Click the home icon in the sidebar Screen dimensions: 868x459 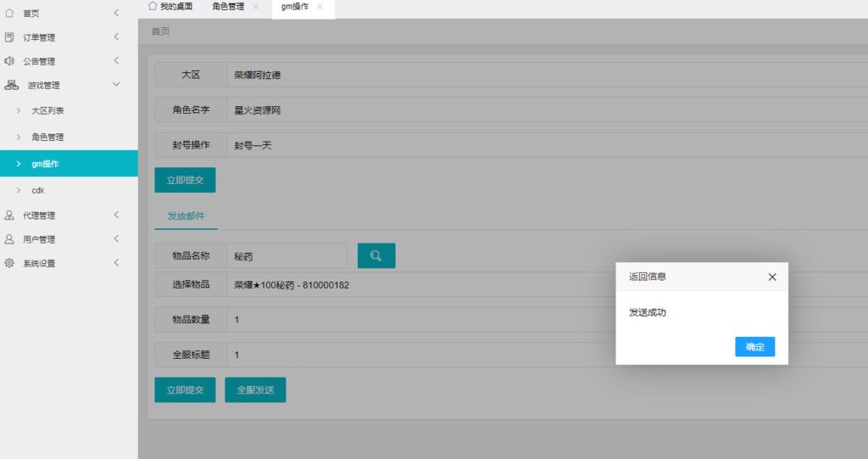pos(9,14)
